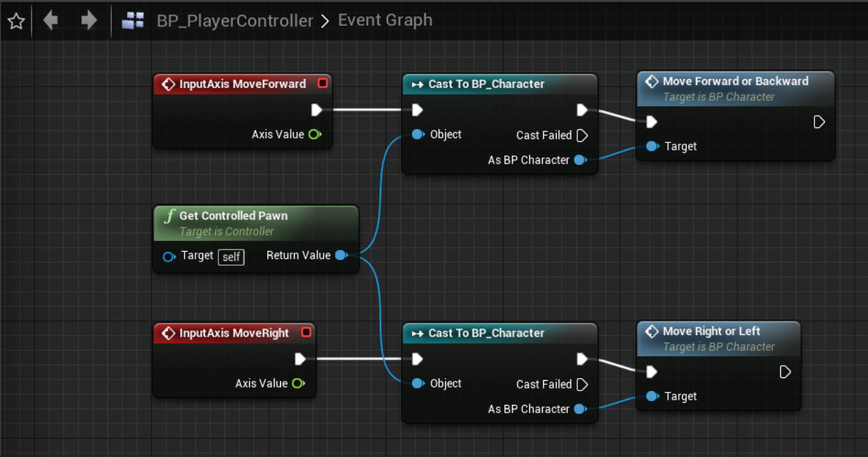
Task: Click Cast Failed pin on the cast node wired from InputAxis MoveForward
Action: point(582,135)
